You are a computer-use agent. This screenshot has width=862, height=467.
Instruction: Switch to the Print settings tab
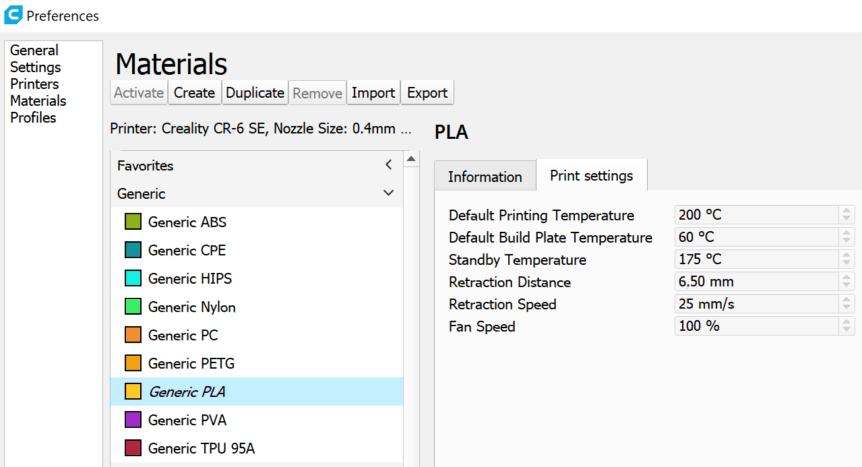[592, 175]
